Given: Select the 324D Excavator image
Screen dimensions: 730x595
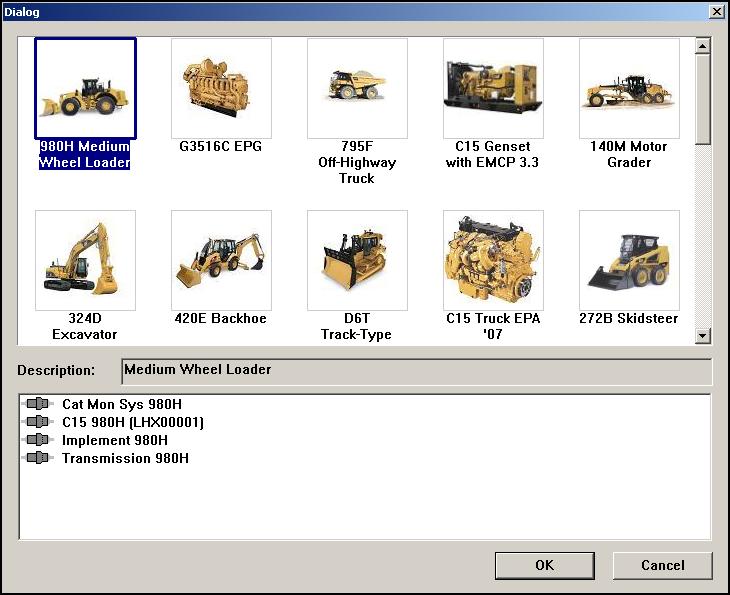Looking at the screenshot, I should 86,260.
